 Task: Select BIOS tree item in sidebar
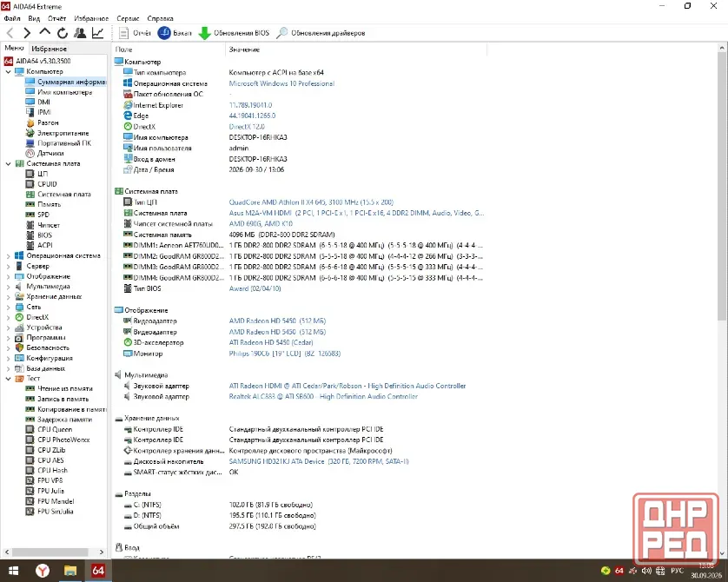[x=44, y=235]
